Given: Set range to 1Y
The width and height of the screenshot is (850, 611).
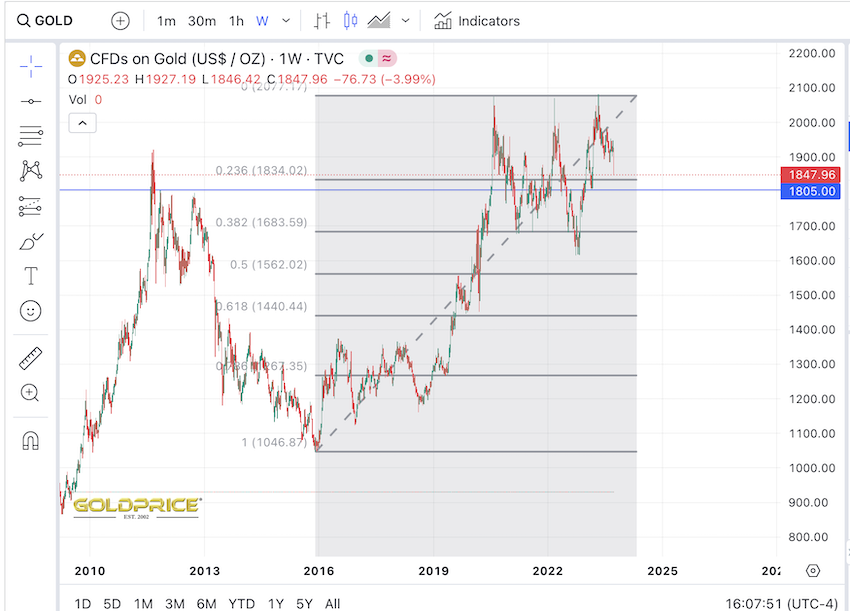Looking at the screenshot, I should [276, 603].
